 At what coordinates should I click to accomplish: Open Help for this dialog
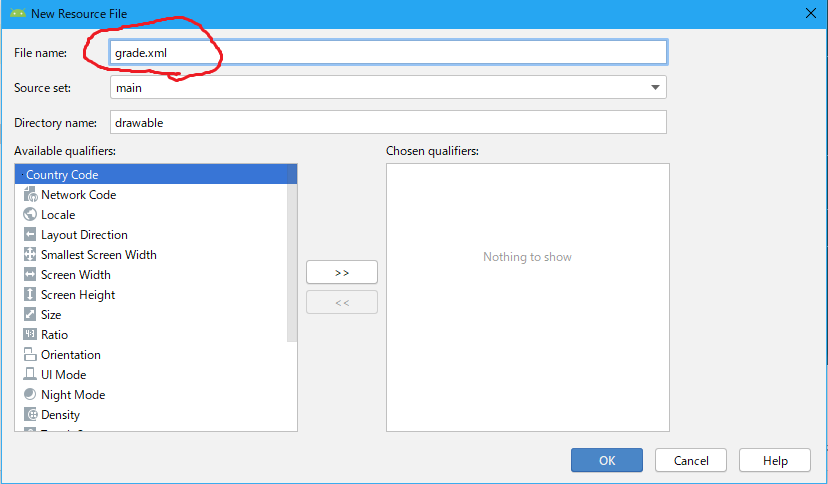coord(775,460)
